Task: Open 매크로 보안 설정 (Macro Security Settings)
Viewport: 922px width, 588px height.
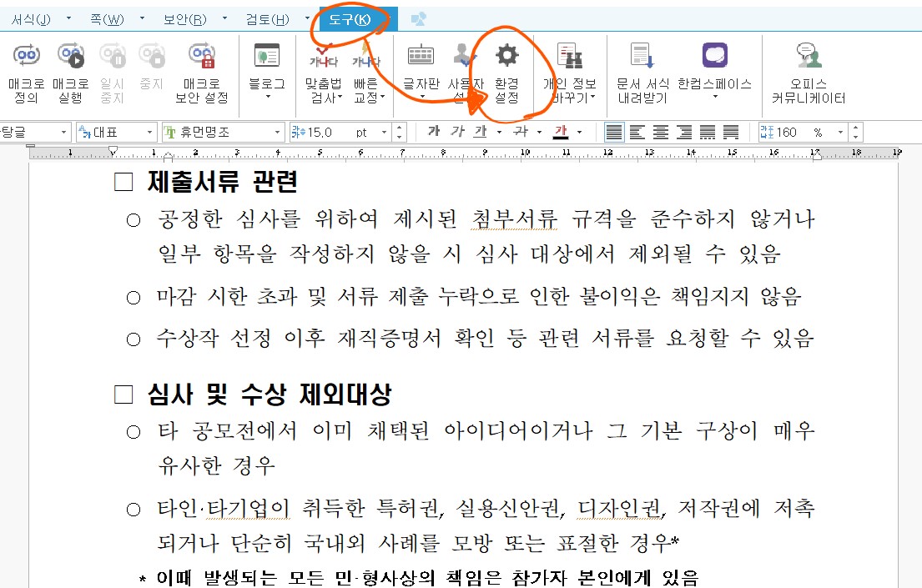Action: (202, 71)
